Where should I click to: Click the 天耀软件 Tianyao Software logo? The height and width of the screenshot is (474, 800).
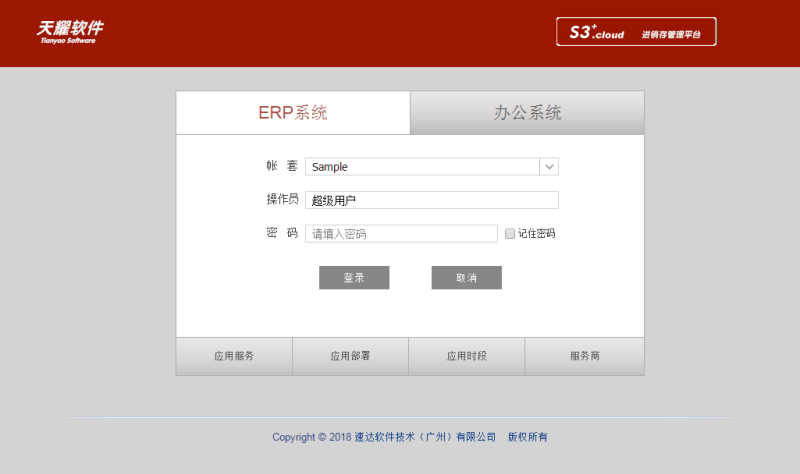coord(70,31)
